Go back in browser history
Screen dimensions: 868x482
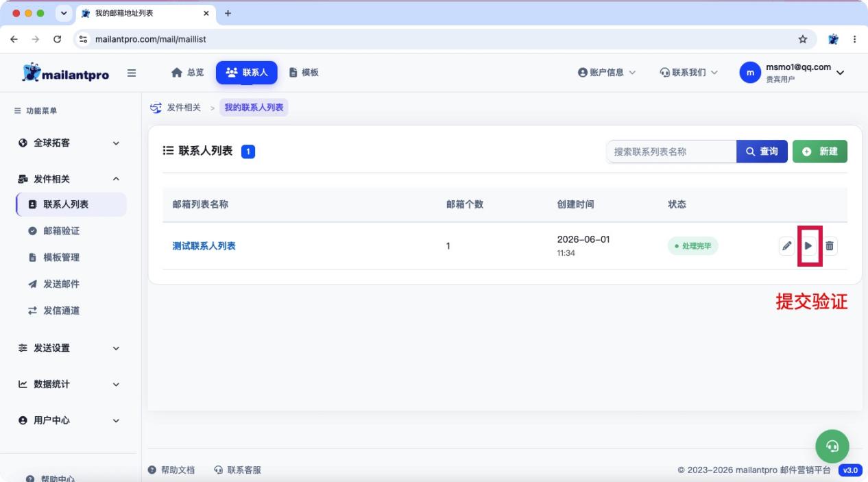[x=14, y=39]
